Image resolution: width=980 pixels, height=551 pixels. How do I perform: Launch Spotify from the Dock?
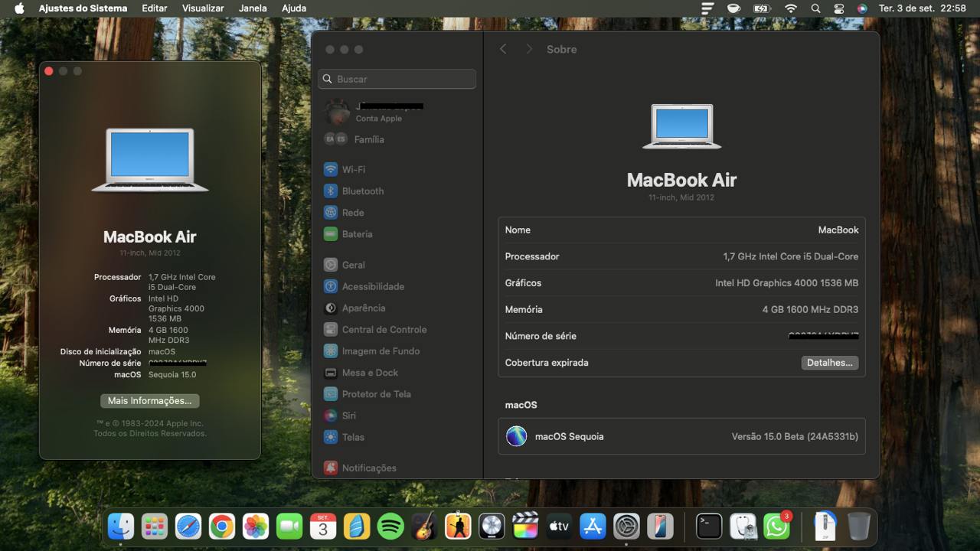390,527
